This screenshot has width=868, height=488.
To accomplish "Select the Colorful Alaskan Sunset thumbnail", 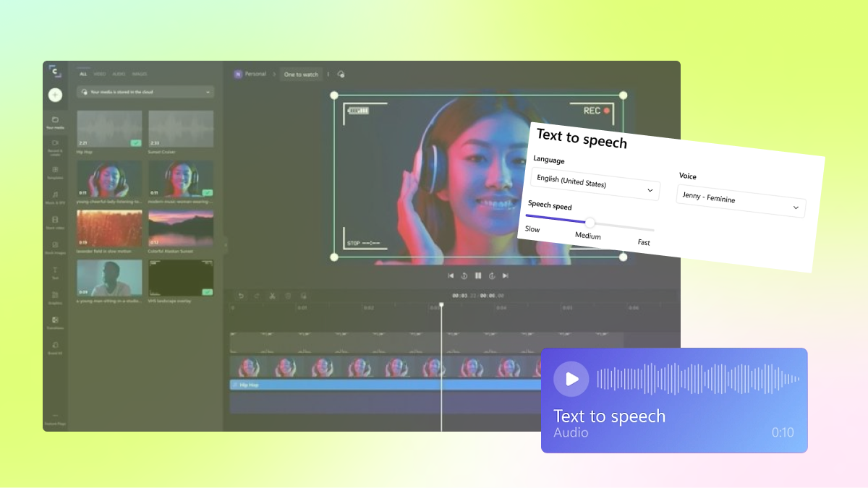I will click(x=181, y=228).
